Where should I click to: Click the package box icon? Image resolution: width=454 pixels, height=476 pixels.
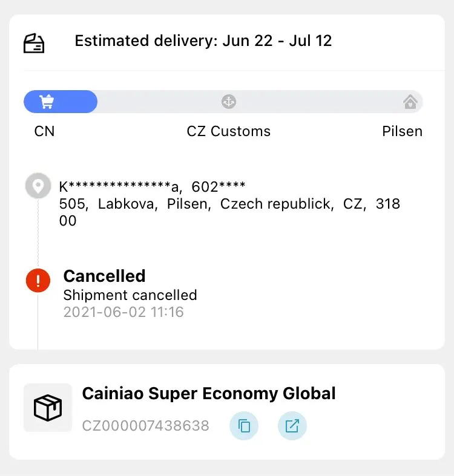48,408
